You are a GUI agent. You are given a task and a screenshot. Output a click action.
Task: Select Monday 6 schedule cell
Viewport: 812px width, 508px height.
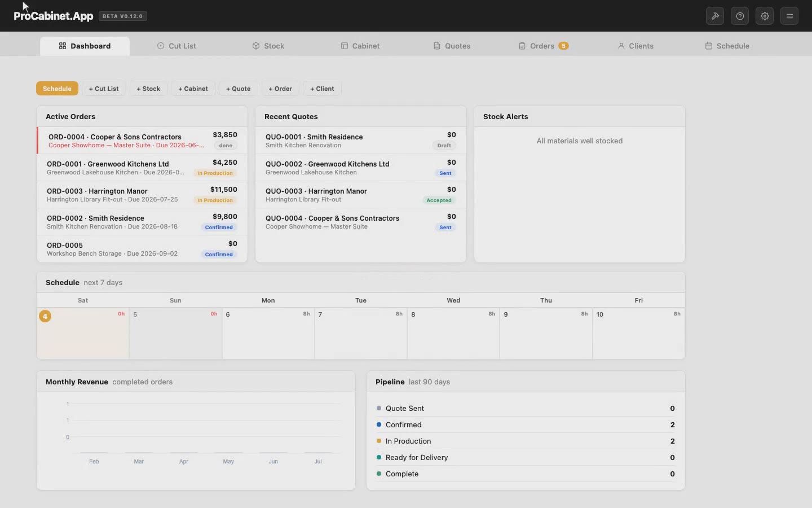pyautogui.click(x=268, y=334)
